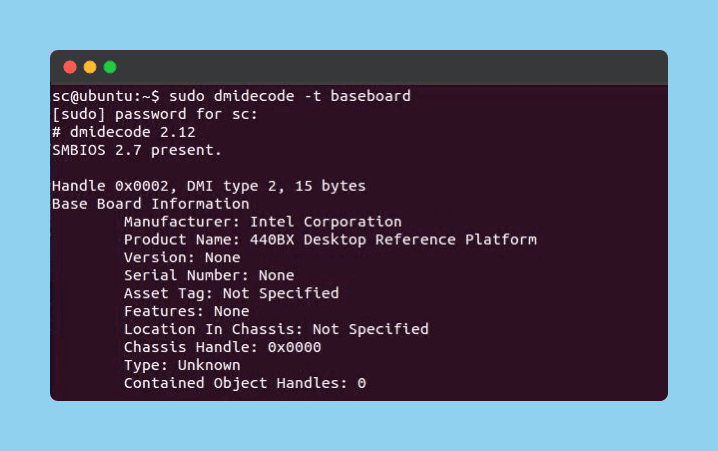Click the green maximize window button
Screen dimensions: 718x451
pos(110,67)
